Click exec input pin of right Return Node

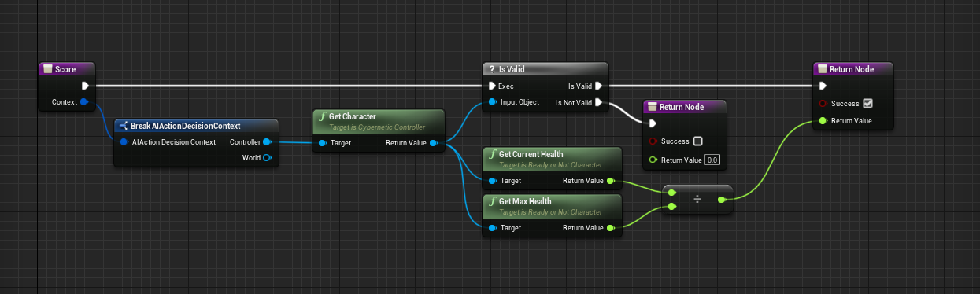pos(823,86)
